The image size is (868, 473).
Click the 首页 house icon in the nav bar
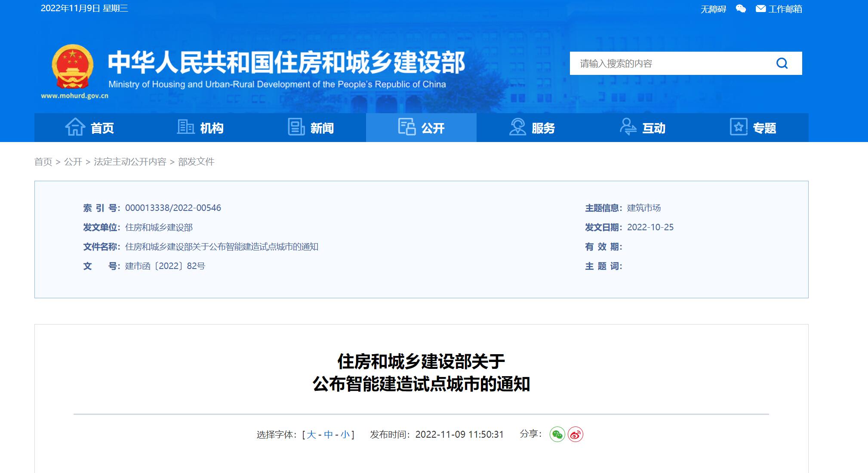[75, 127]
